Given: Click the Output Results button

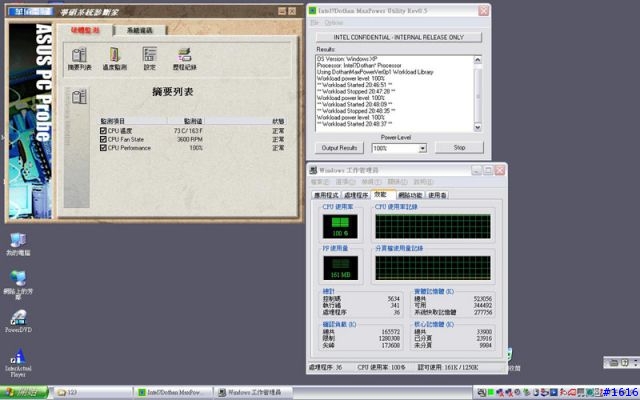Looking at the screenshot, I should tap(339, 148).
